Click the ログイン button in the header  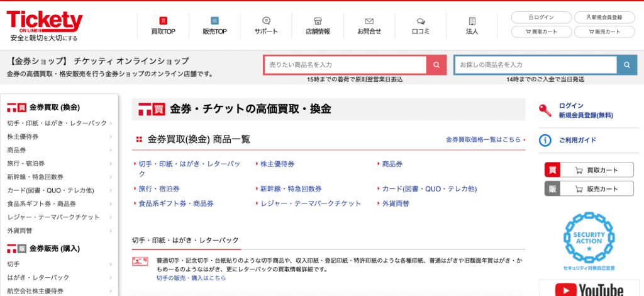click(541, 17)
